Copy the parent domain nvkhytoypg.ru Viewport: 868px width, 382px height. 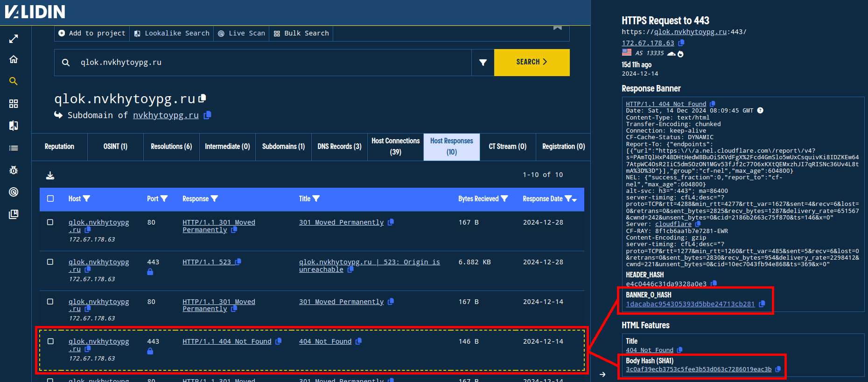click(208, 115)
